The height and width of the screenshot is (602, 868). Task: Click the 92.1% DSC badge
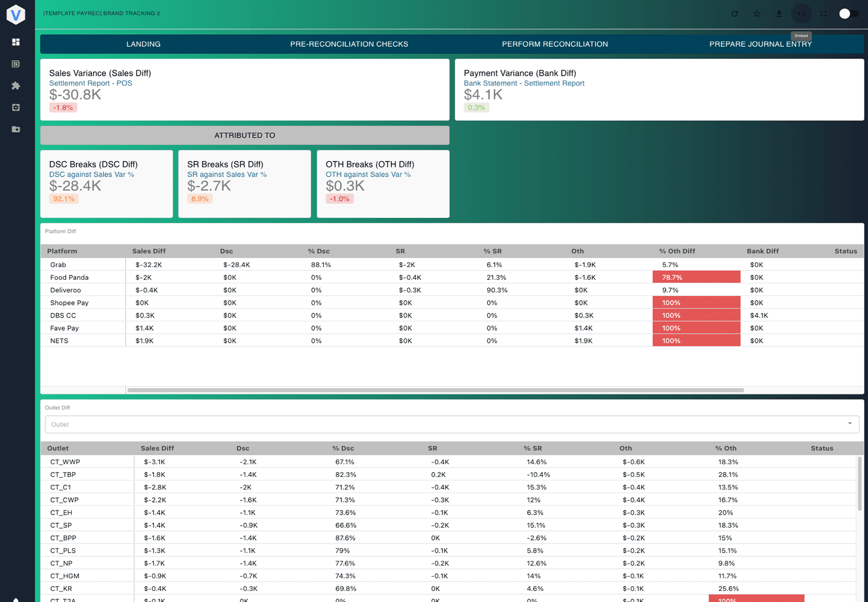pos(64,199)
